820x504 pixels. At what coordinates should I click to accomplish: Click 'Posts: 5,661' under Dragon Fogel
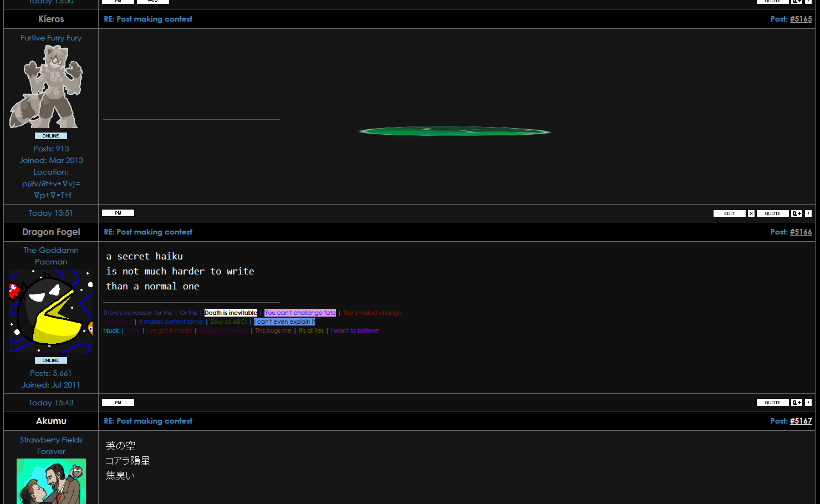(x=51, y=373)
